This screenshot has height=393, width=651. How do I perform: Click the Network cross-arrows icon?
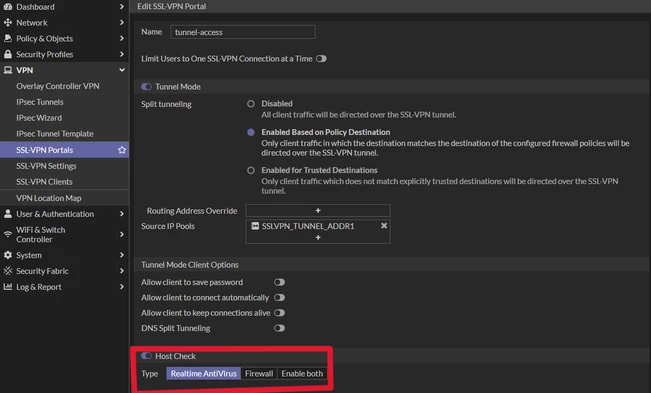click(x=7, y=22)
